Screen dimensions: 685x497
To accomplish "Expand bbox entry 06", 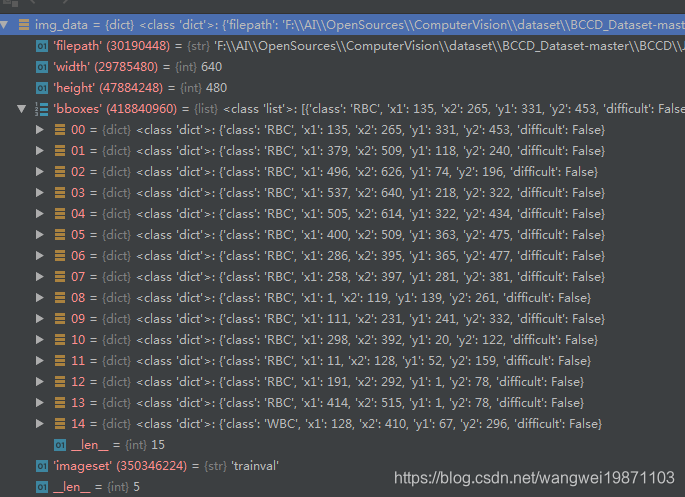I will pyautogui.click(x=40, y=255).
